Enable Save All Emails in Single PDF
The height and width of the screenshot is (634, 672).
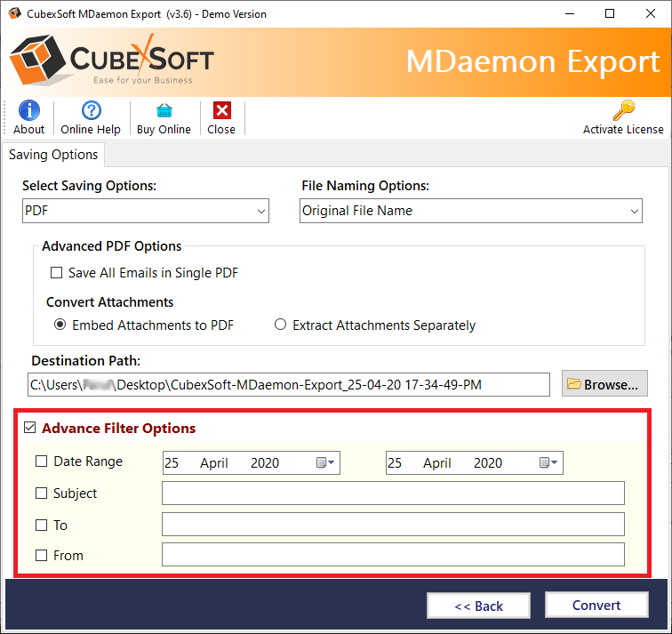tap(57, 273)
